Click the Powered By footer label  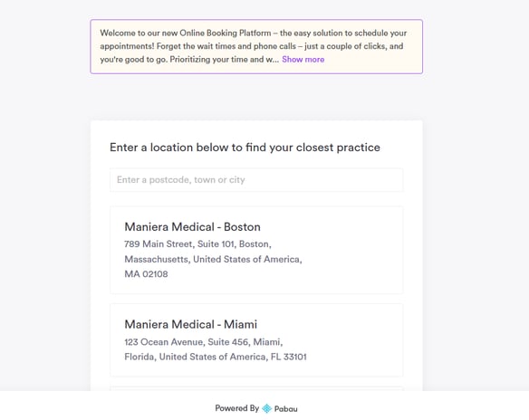point(236,408)
